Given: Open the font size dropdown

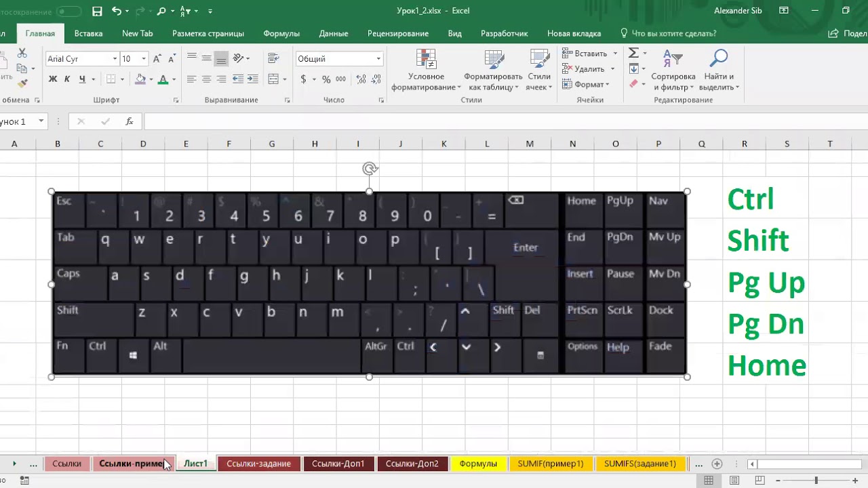Looking at the screenshot, I should tap(143, 59).
